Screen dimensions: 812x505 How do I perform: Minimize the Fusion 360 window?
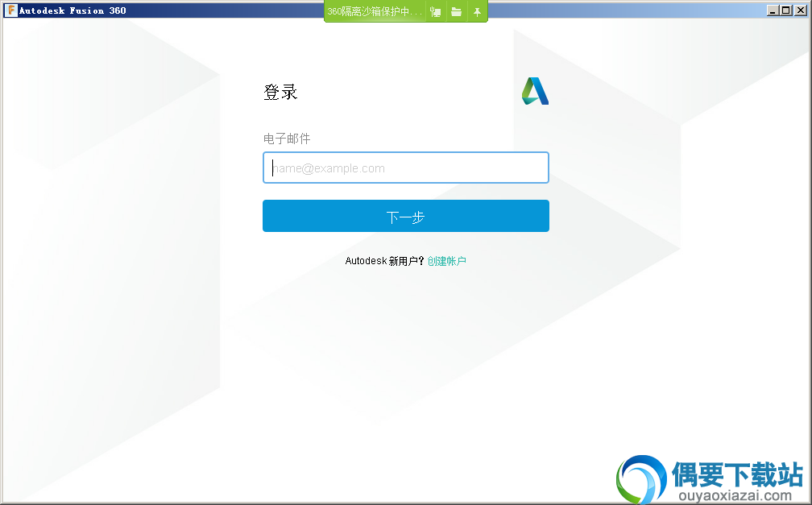[773, 10]
